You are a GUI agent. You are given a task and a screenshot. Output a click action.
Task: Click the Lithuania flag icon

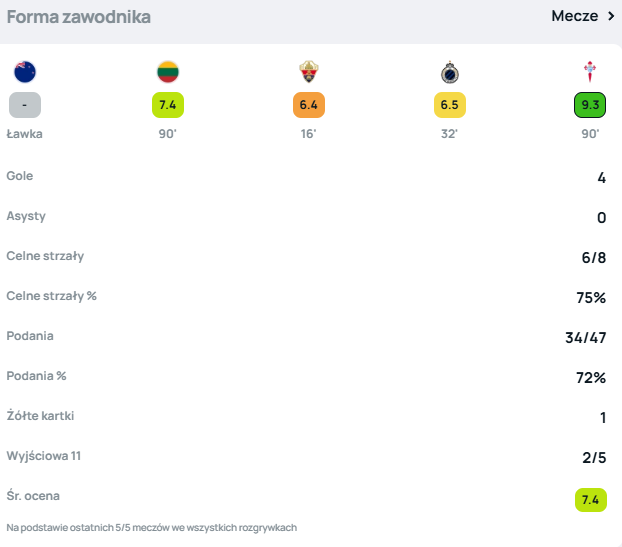click(167, 72)
